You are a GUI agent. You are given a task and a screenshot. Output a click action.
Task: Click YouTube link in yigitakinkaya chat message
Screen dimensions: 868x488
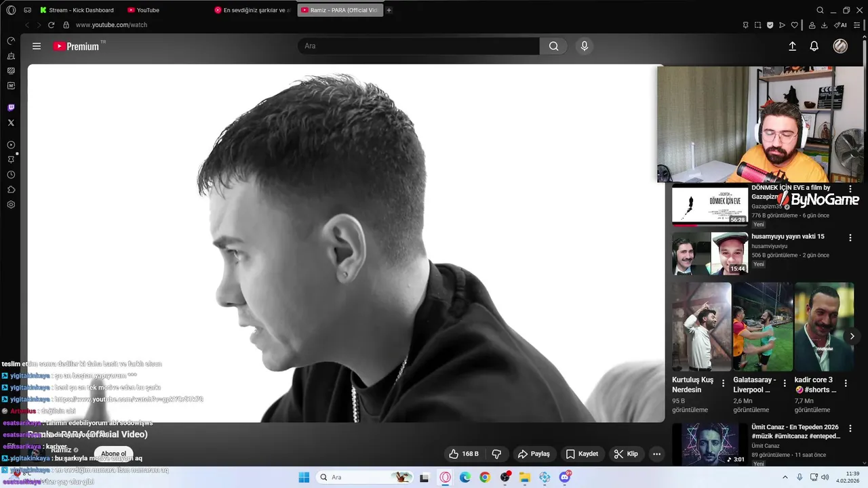[x=129, y=399]
